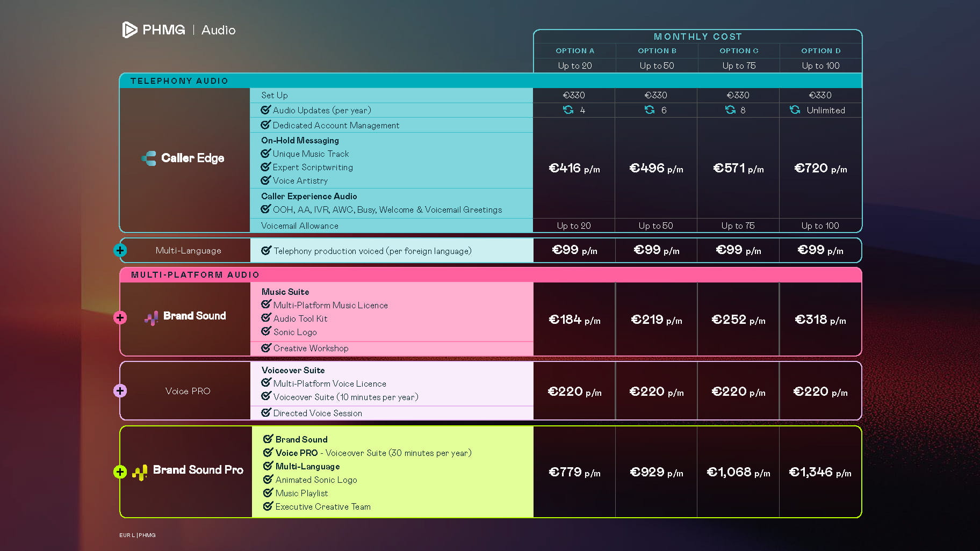This screenshot has height=551, width=980.
Task: Click the refresh icon beside 8 audio updates
Action: [730, 110]
